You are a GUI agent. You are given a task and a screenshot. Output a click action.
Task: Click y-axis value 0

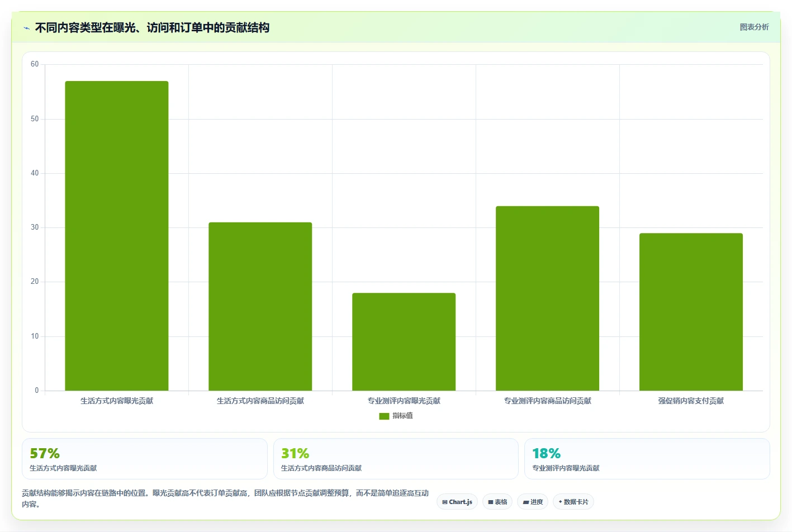(x=37, y=391)
